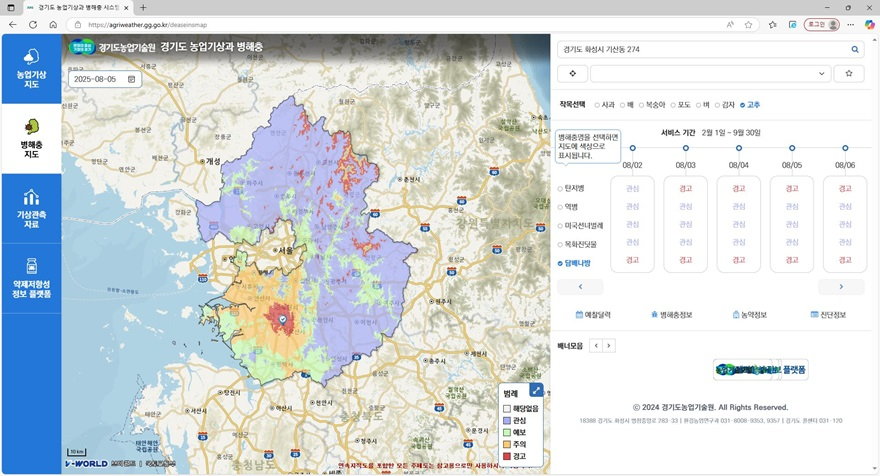Open the 병해충정보 tab

coord(671,315)
